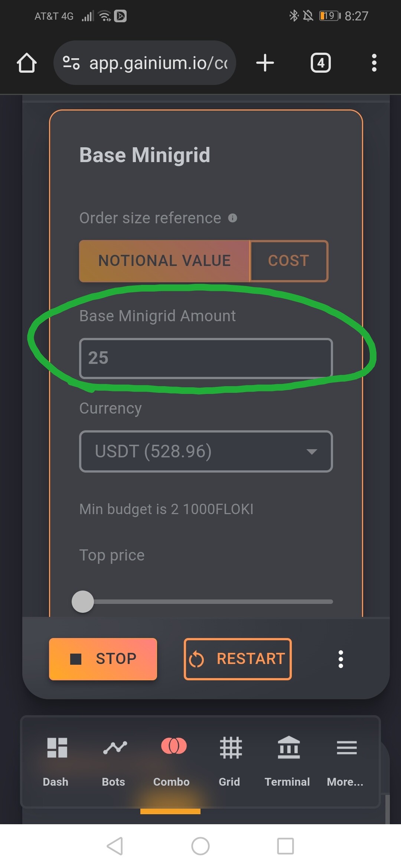Open the tab switcher showing 4
401x868 pixels.
(x=321, y=63)
